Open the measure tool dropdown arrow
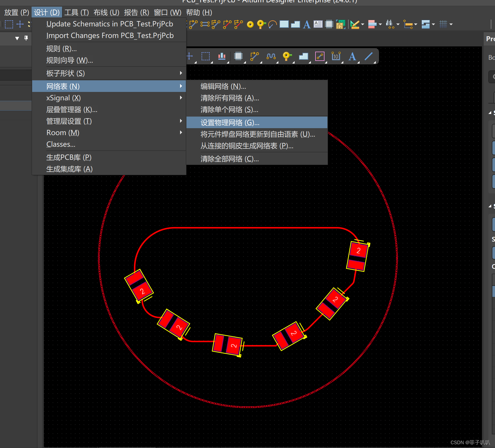Image resolution: width=495 pixels, height=448 pixels. [416, 24]
